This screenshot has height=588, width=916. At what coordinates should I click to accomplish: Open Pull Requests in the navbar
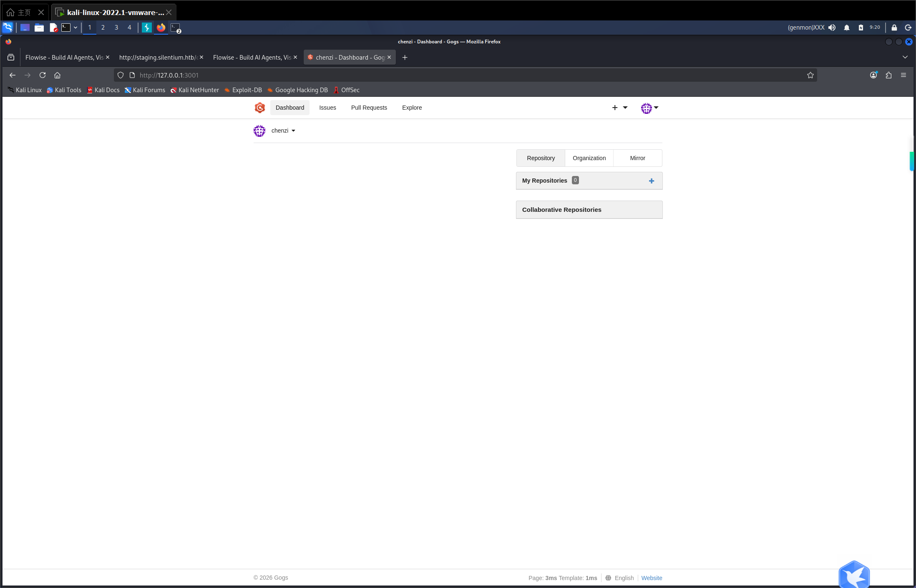click(x=369, y=108)
